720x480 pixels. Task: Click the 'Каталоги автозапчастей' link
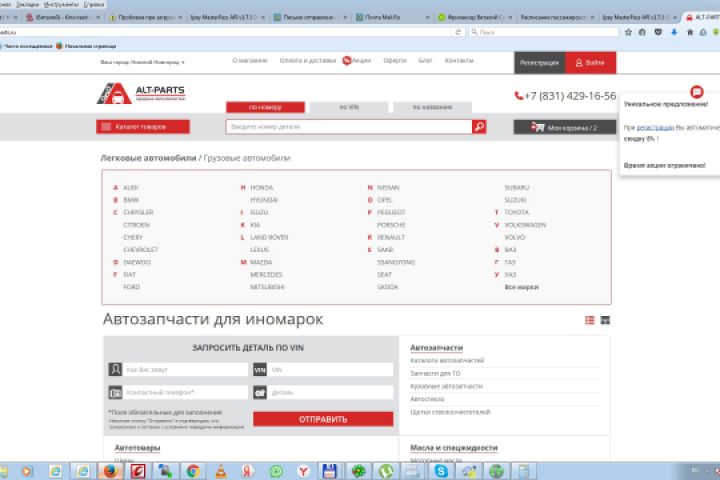pos(447,361)
